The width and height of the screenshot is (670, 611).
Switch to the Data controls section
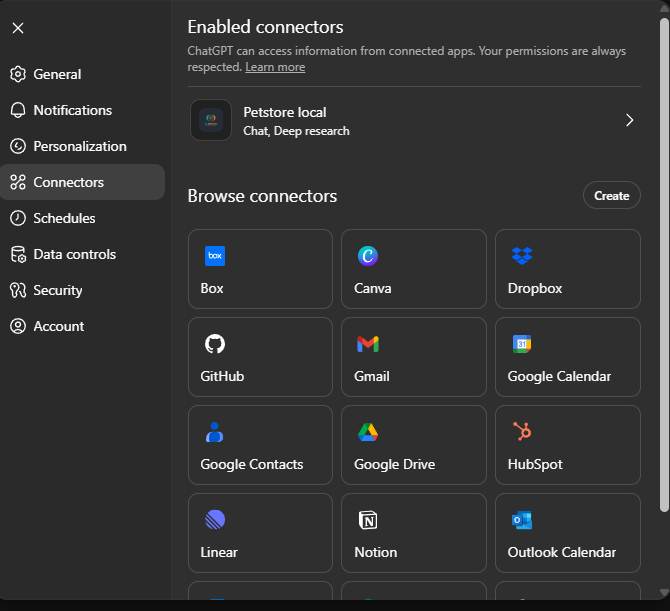point(74,254)
